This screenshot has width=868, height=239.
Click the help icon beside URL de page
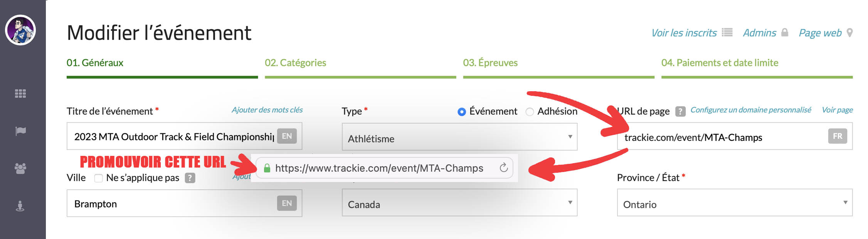[680, 111]
